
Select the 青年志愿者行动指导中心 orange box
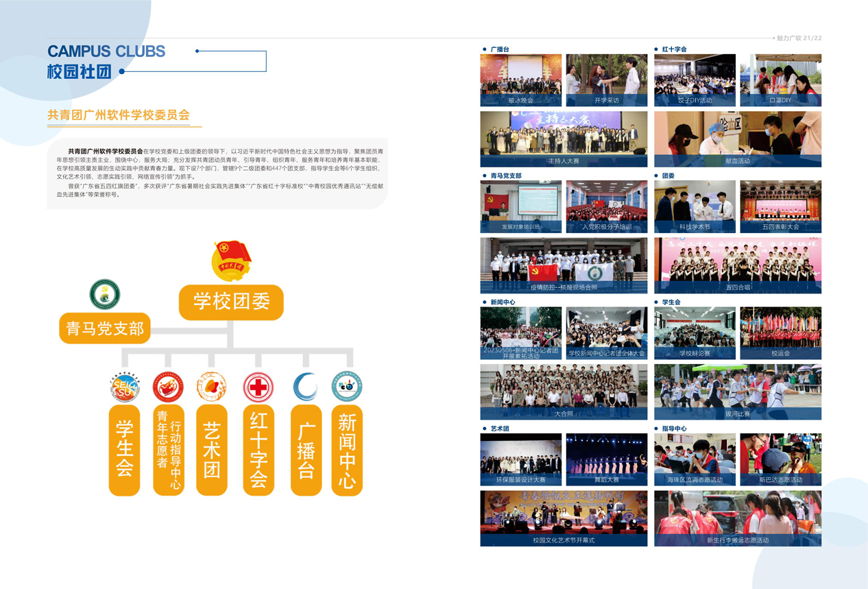pyautogui.click(x=168, y=450)
